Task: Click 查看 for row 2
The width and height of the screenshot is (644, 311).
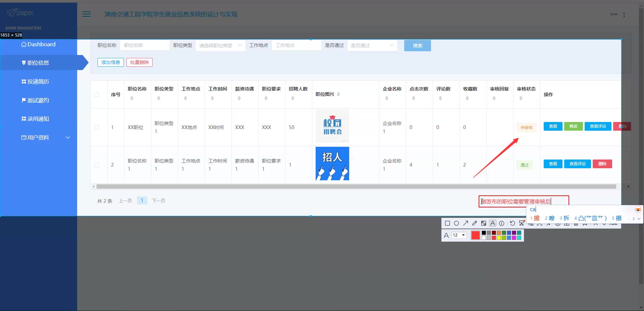Action: point(553,164)
